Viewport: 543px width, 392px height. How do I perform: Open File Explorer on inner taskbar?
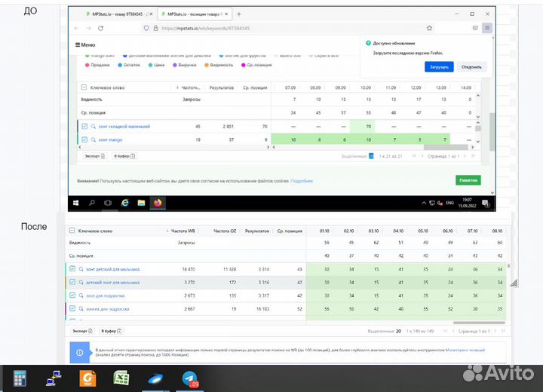point(141,203)
